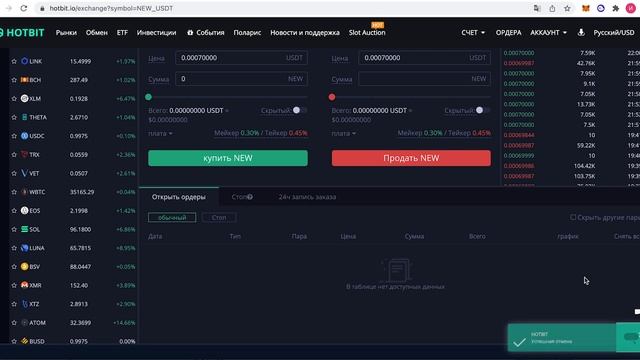Open the Русский/USD language selector

[x=613, y=33]
